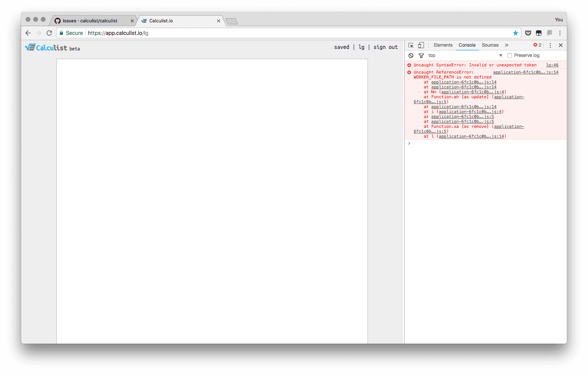Open the 'at Nn' stack trace link
The width and height of the screenshot is (588, 374).
472,92
